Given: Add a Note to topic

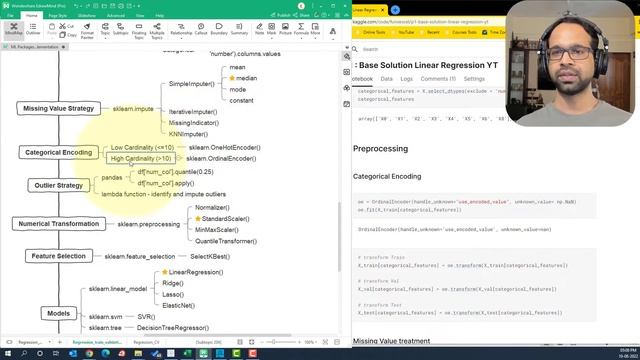Looking at the screenshot, I should pos(259,29).
